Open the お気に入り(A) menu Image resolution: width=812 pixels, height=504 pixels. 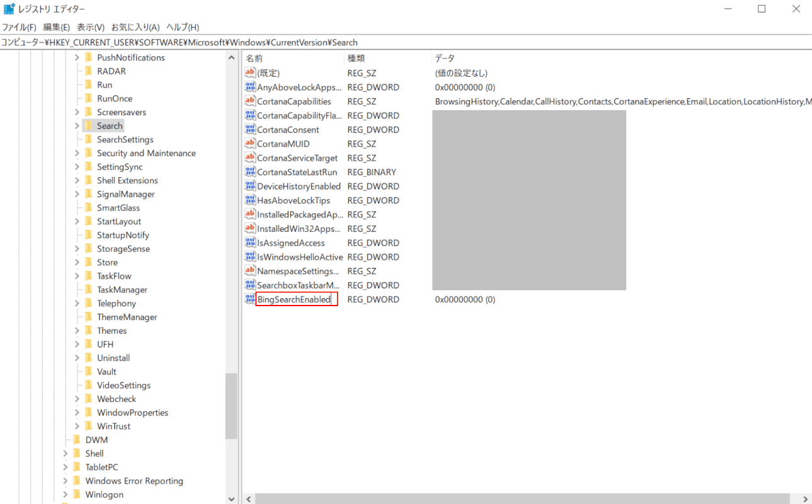tap(135, 27)
